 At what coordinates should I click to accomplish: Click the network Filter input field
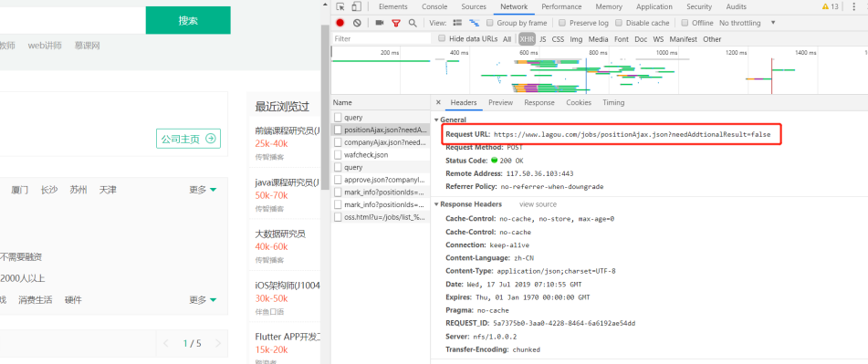coord(381,38)
